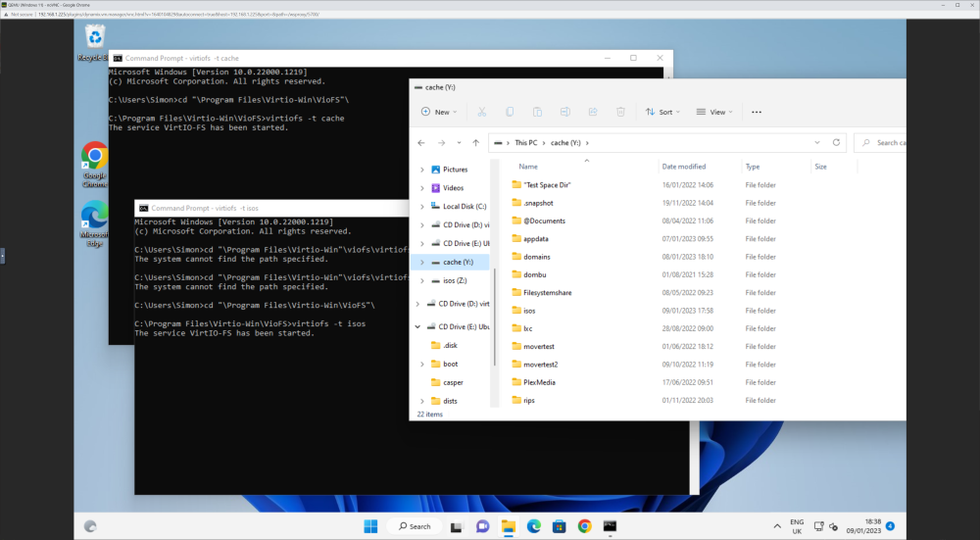Viewport: 980px width, 540px height.
Task: Click the Cut scissors icon in Explorer toolbar
Action: [x=481, y=112]
